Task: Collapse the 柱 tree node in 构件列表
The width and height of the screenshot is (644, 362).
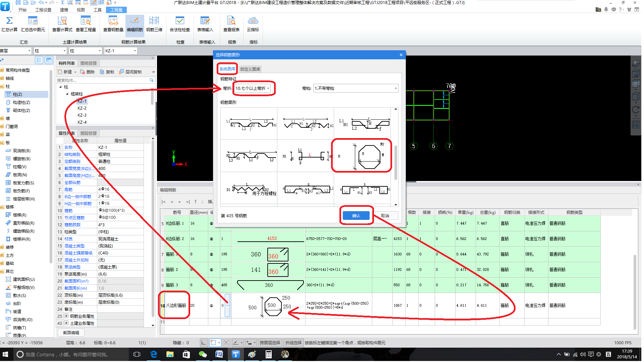Action: [x=60, y=87]
